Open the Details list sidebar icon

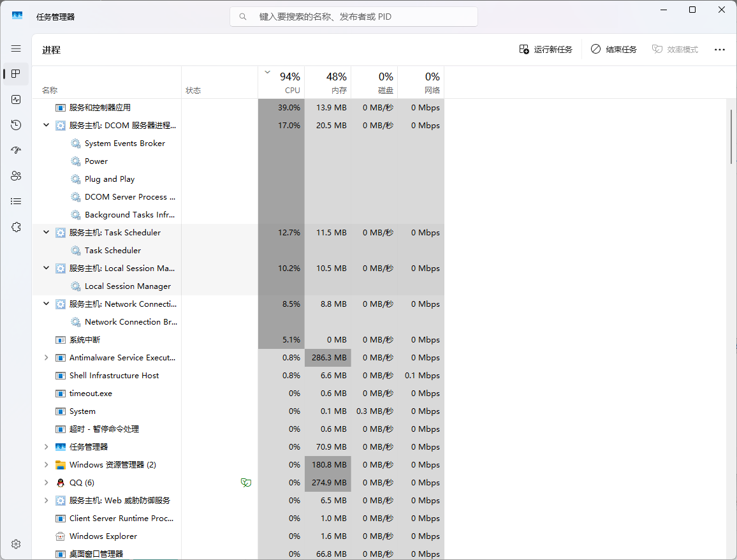pos(16,202)
